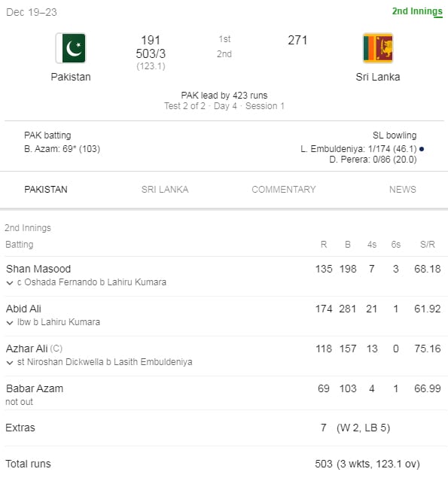The height and width of the screenshot is (481, 448).
Task: Click Babar Azam in batting list
Action: click(x=35, y=388)
